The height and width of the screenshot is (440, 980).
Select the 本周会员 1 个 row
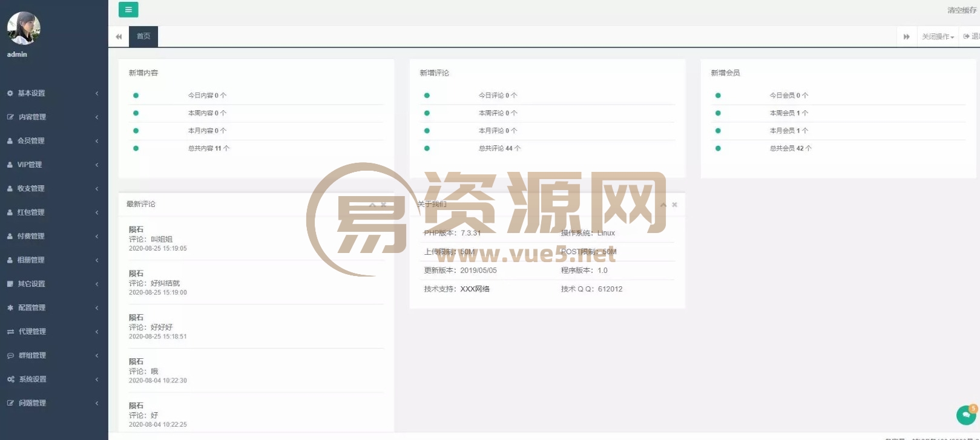click(x=838, y=113)
